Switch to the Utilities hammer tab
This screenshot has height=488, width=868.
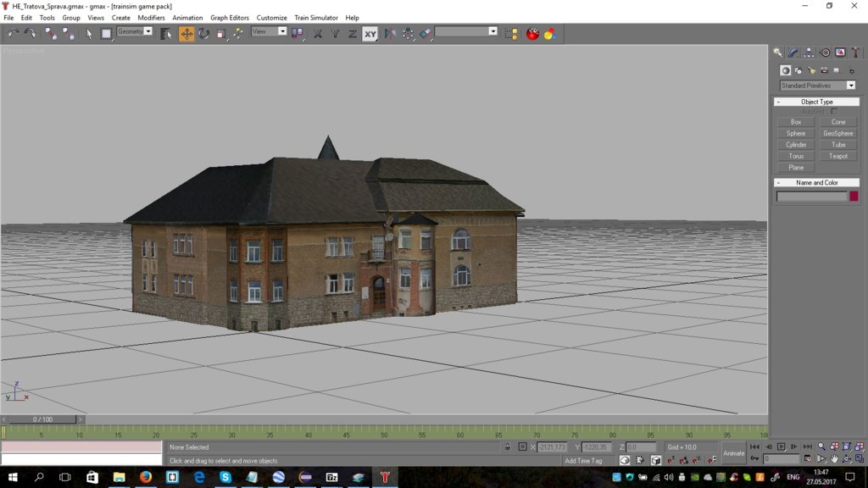[856, 53]
